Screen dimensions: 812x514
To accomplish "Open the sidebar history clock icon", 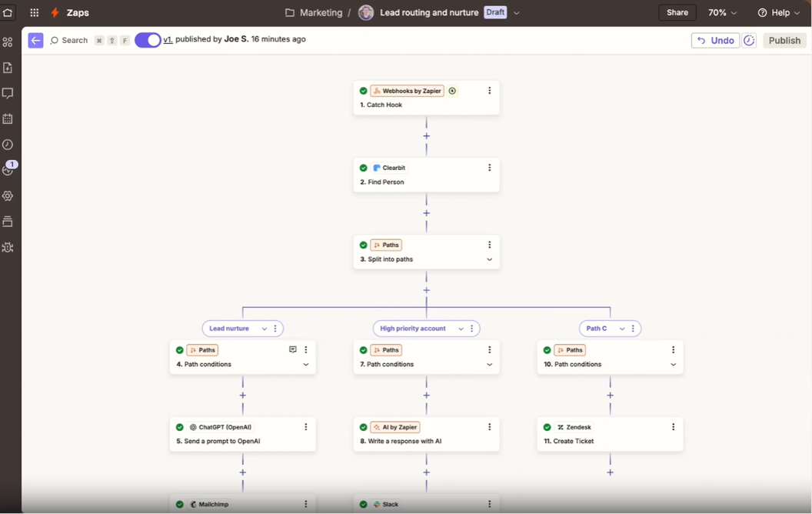I will pos(8,145).
